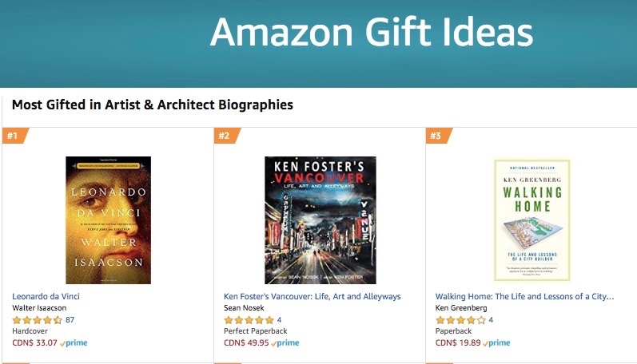Open Ken Foster's Vancouver book cover image

[320, 220]
